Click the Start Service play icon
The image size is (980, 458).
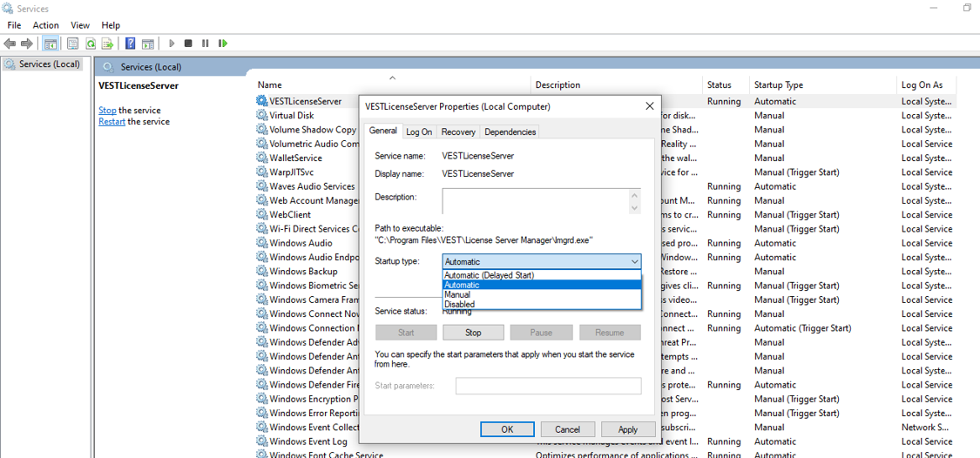[172, 44]
